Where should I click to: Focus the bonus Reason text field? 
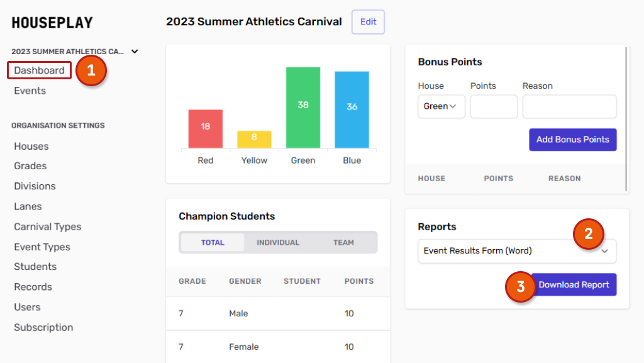pos(569,106)
